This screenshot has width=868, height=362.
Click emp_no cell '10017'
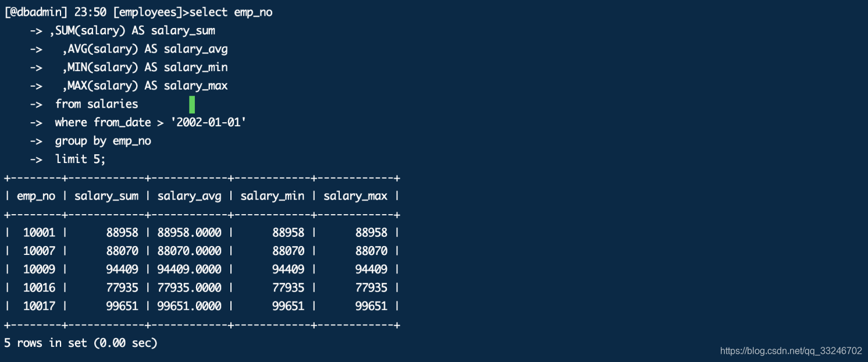(39, 306)
